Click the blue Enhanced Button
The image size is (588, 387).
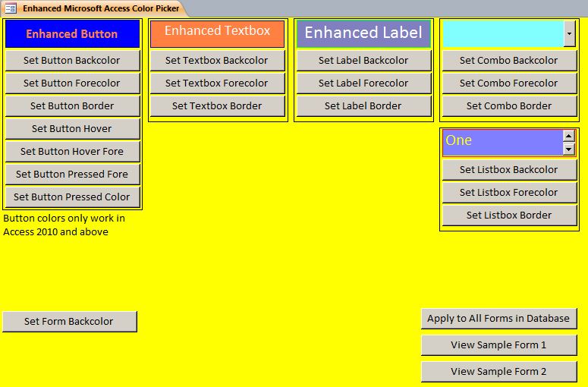coord(72,33)
